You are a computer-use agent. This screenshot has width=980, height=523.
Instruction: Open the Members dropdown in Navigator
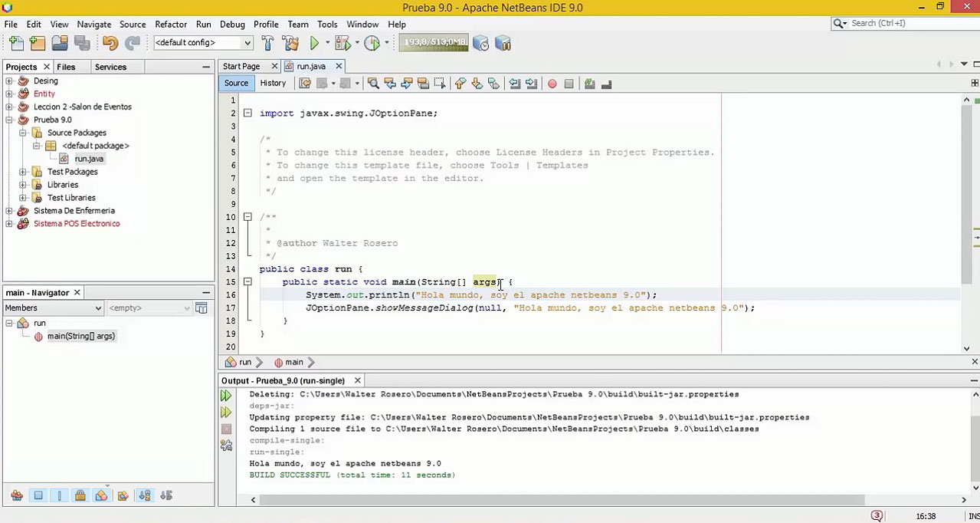53,308
